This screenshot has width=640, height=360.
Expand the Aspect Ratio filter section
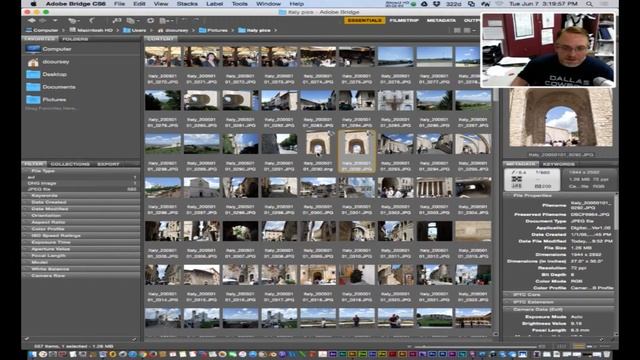(81, 222)
